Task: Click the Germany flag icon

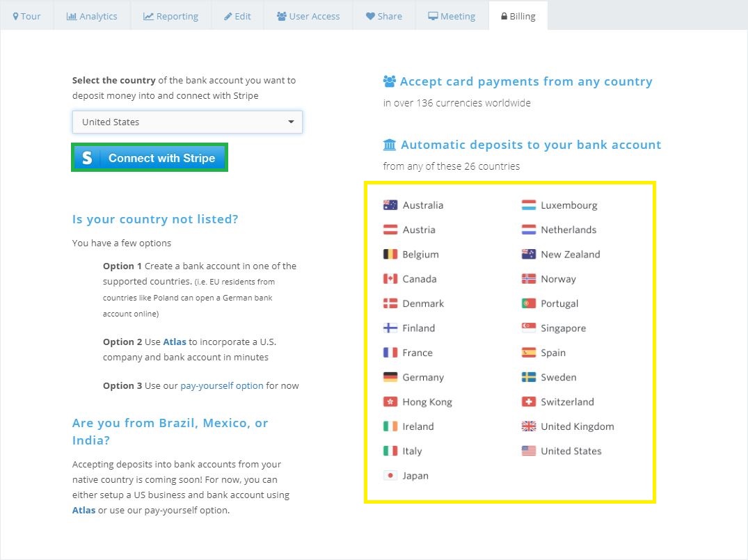Action: (x=390, y=377)
